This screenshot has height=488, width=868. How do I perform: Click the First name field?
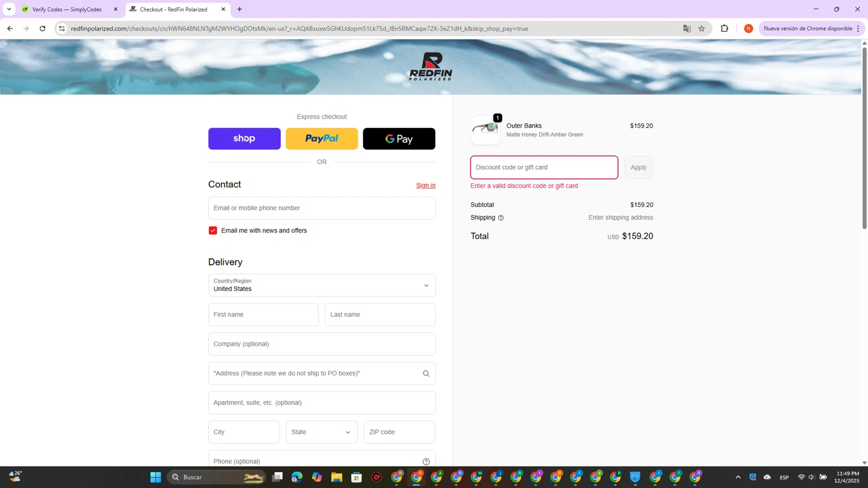(263, 315)
